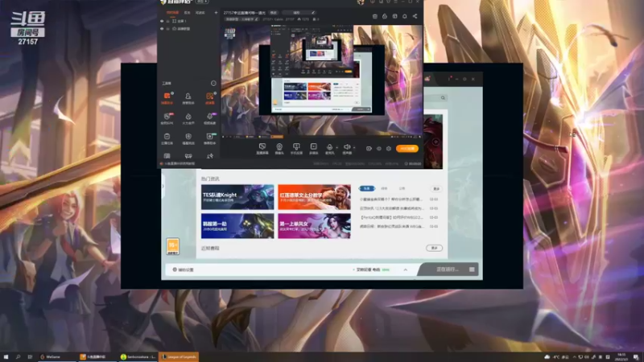Toggle visibility eye of the first scene source
The image size is (644, 362).
(x=162, y=21)
